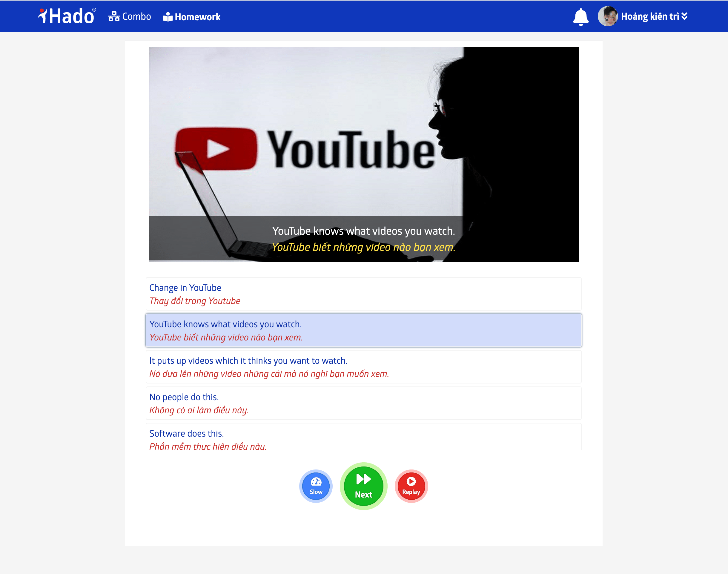Click the Vietnamese yellow subtitle on video
Screen dimensions: 728x574
point(363,247)
